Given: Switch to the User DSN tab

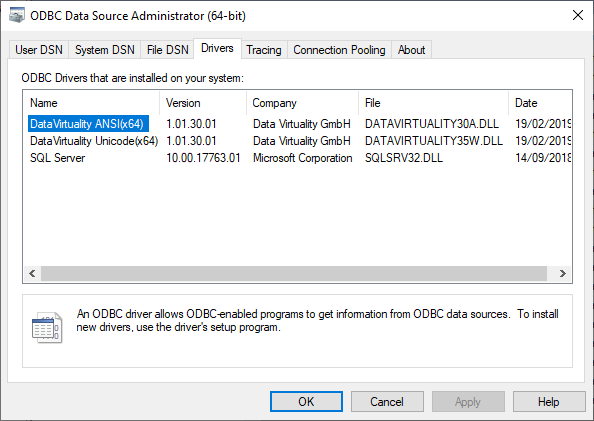Looking at the screenshot, I should pyautogui.click(x=39, y=50).
